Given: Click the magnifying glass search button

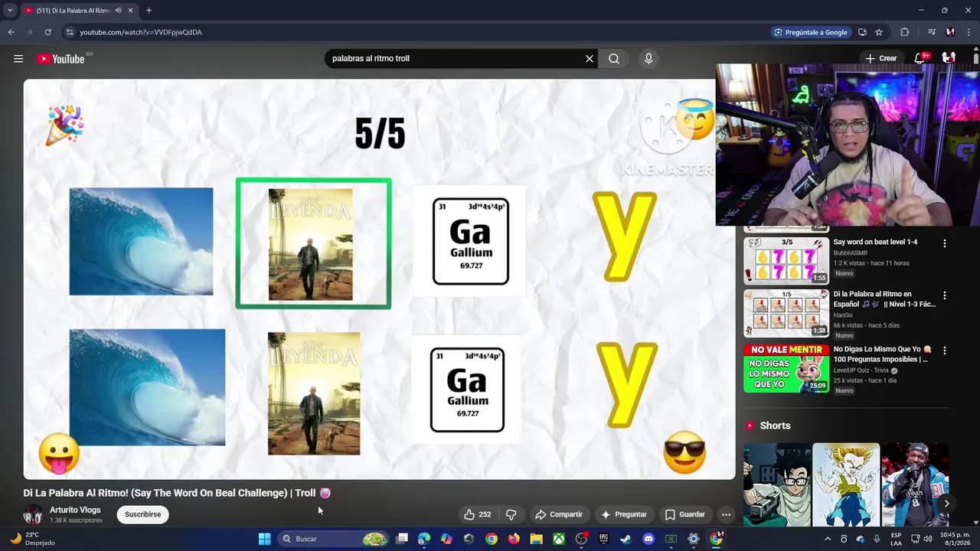Looking at the screenshot, I should tap(614, 59).
